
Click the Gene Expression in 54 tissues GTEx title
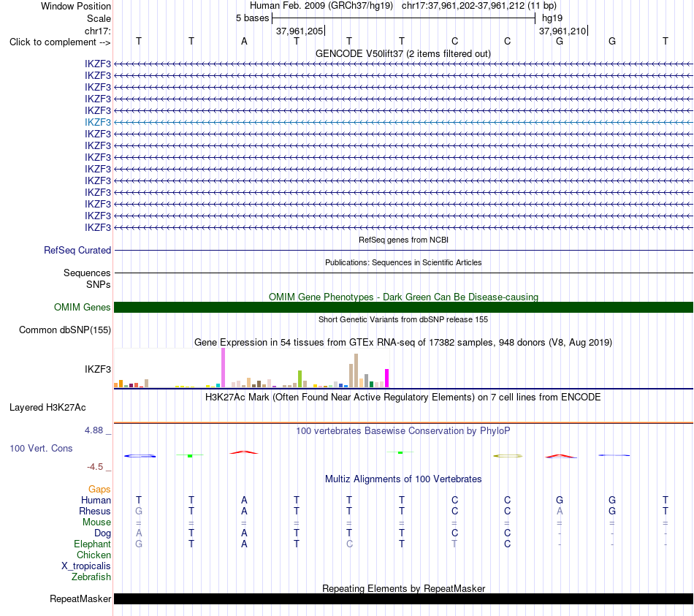(403, 342)
